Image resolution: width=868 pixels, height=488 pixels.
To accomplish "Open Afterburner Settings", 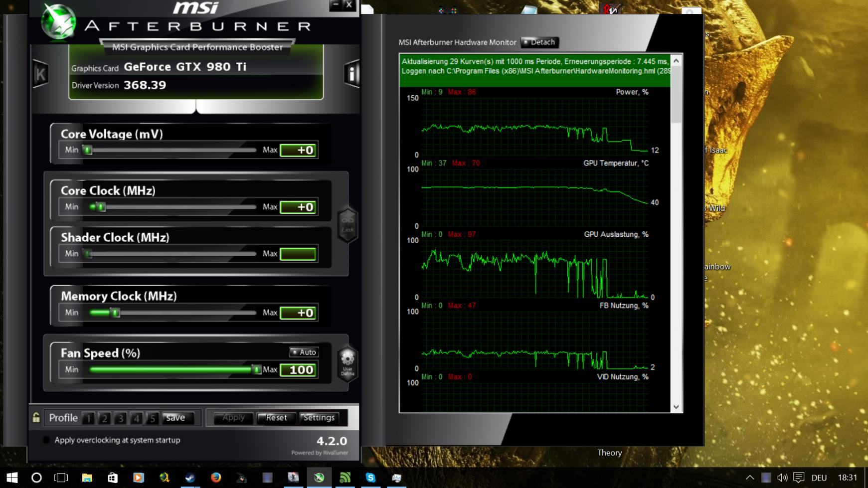I will point(319,418).
